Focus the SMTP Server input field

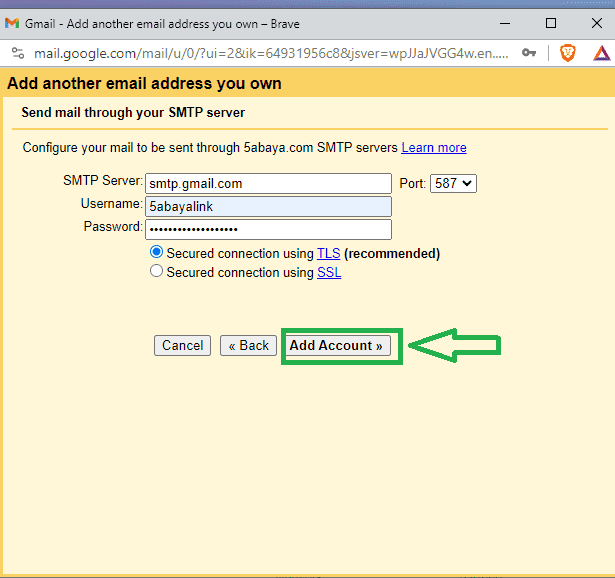[268, 184]
